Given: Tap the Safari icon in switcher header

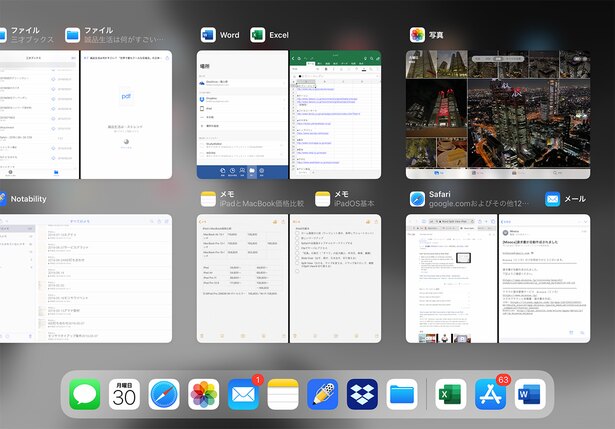Looking at the screenshot, I should point(417,199).
